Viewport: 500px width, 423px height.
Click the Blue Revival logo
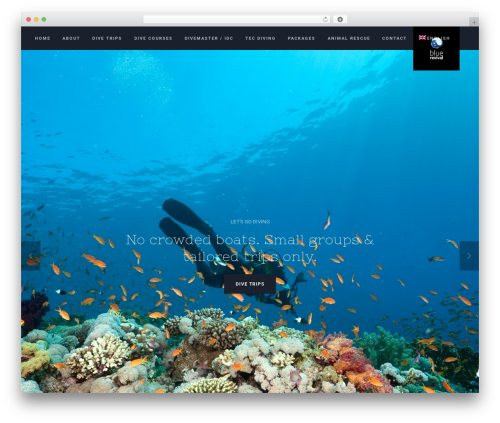[436, 49]
